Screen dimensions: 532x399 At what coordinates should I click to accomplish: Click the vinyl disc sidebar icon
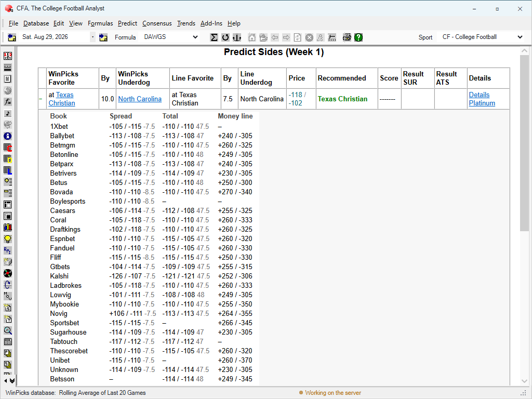7,273
